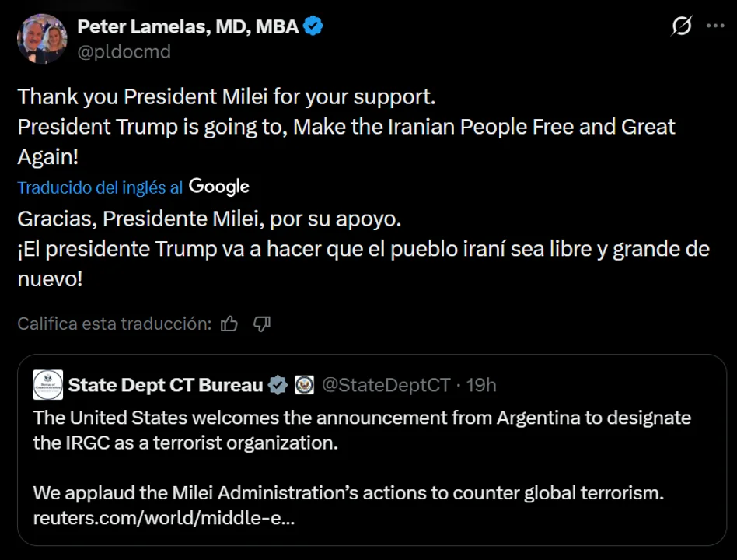Click gray verified badge on State Dept CT Bureau
This screenshot has width=737, height=560.
(x=278, y=385)
